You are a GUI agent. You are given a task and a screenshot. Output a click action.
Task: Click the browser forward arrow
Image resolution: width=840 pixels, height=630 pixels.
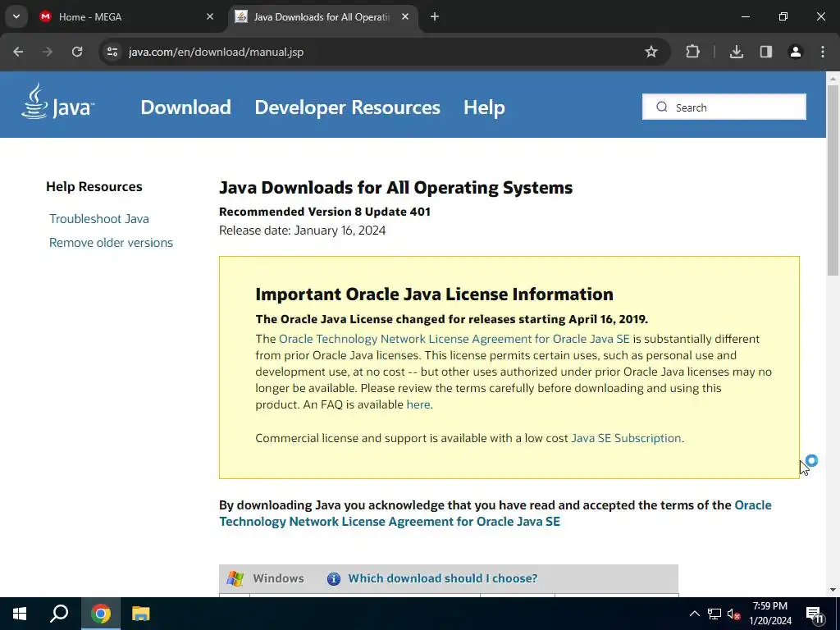click(x=48, y=52)
